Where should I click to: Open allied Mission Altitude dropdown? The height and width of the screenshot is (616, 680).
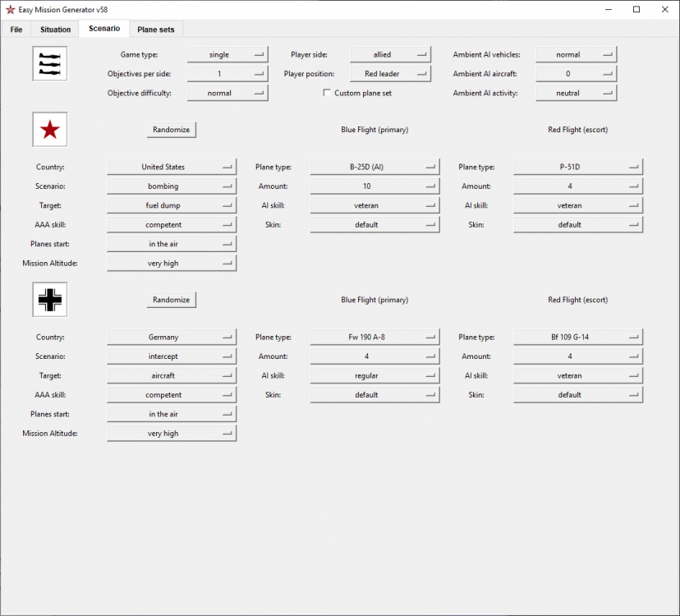[172, 264]
